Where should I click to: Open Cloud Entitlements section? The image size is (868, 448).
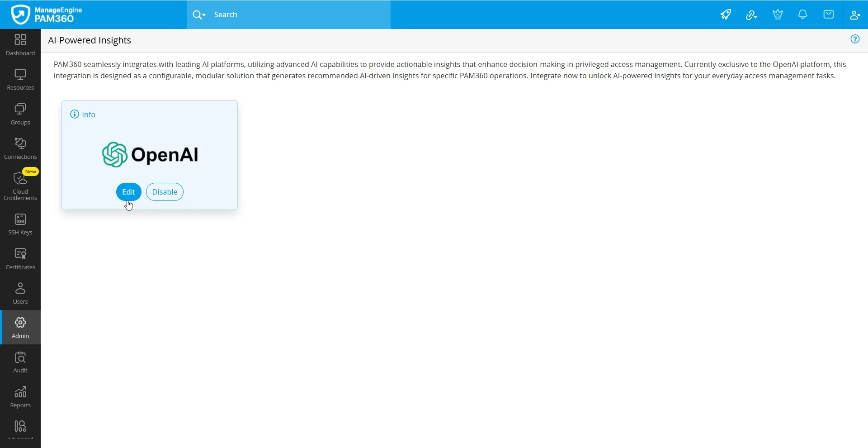(x=20, y=186)
